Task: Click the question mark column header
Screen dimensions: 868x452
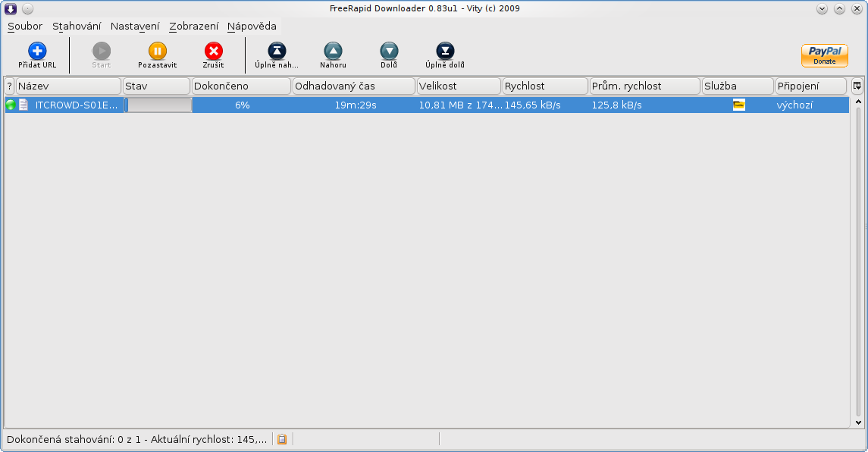Action: point(9,86)
